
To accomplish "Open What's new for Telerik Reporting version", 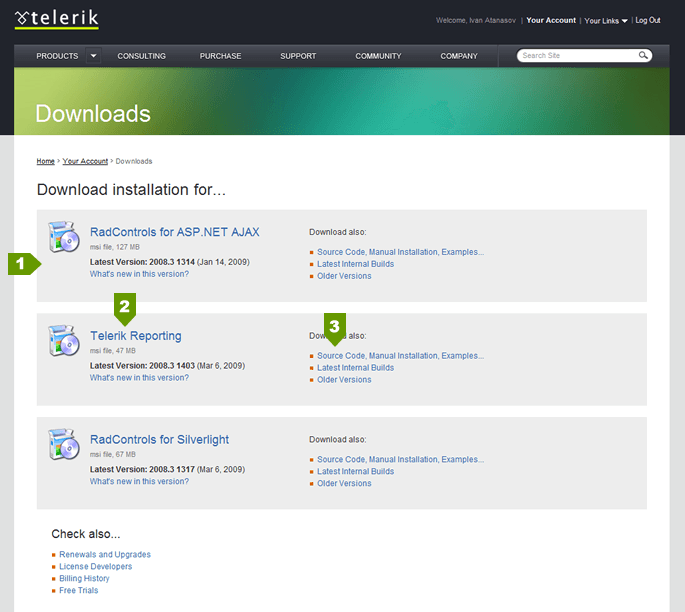I will coord(139,377).
